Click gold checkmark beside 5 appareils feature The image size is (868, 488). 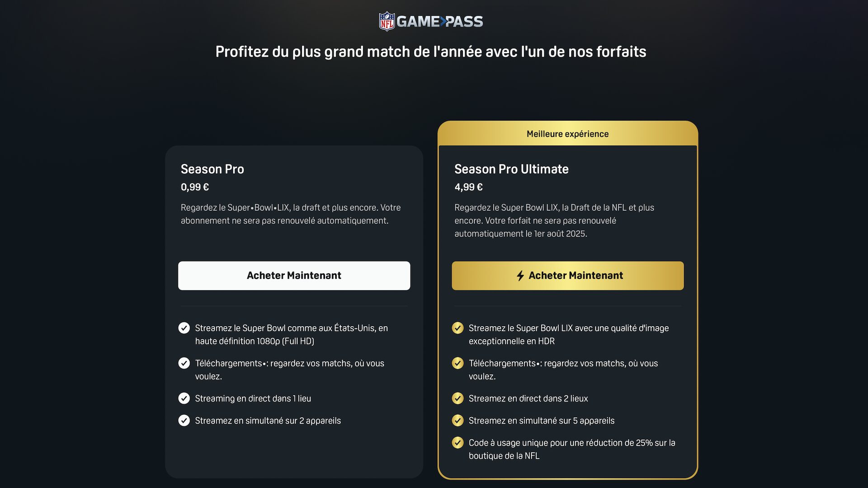(458, 421)
